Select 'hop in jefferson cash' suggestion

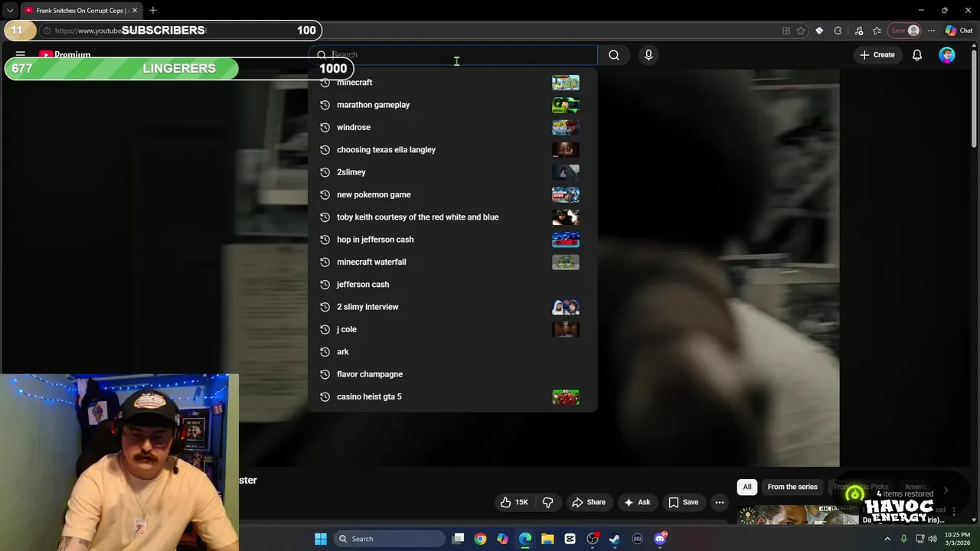click(x=452, y=240)
